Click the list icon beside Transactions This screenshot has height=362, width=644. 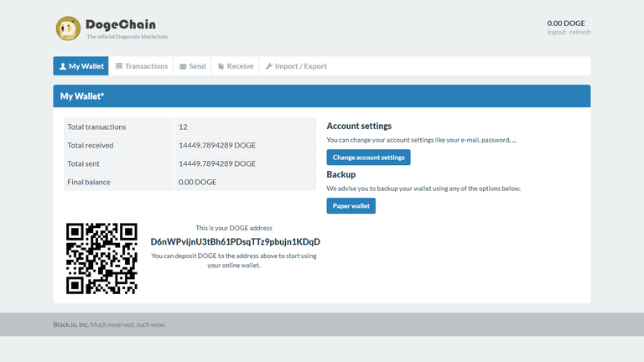(x=119, y=66)
